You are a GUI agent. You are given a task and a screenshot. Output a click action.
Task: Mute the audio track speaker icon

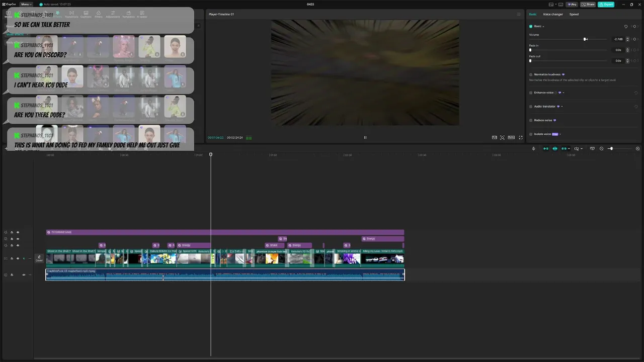24,275
